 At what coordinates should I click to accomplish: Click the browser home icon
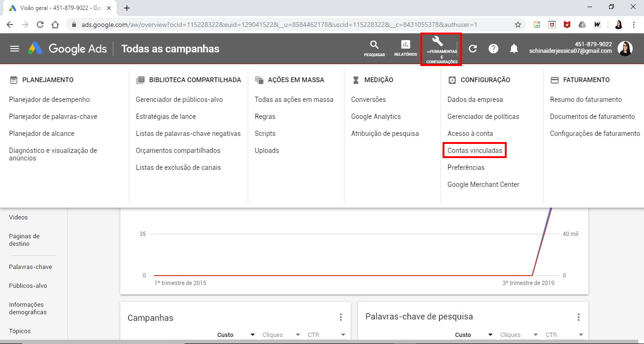coord(55,25)
